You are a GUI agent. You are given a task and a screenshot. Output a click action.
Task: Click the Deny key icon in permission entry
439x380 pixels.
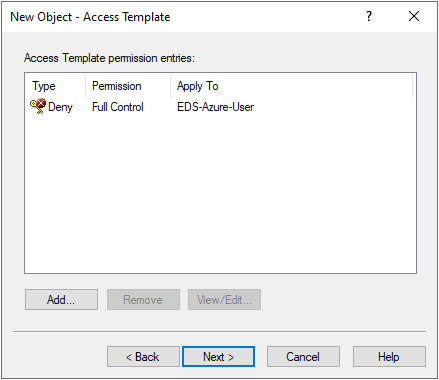click(x=38, y=106)
